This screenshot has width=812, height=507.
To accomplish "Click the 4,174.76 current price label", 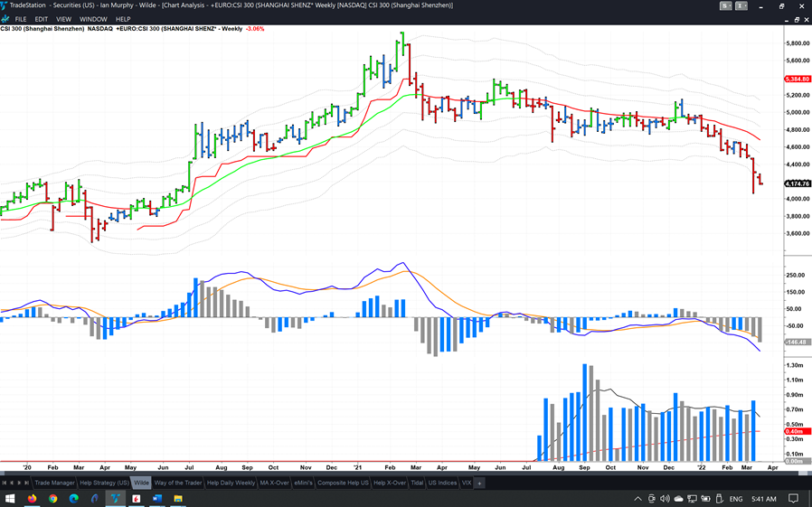I will (x=798, y=183).
